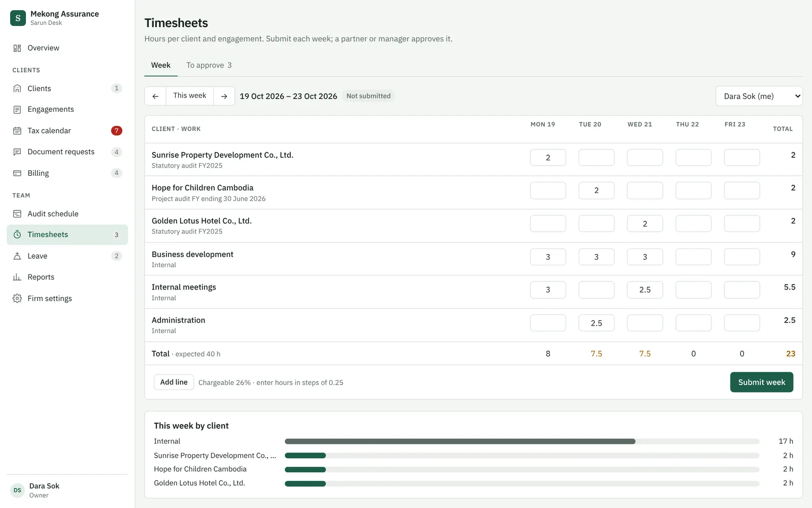Open Document requests in the sidebar
The width and height of the screenshot is (812, 508).
67,152
